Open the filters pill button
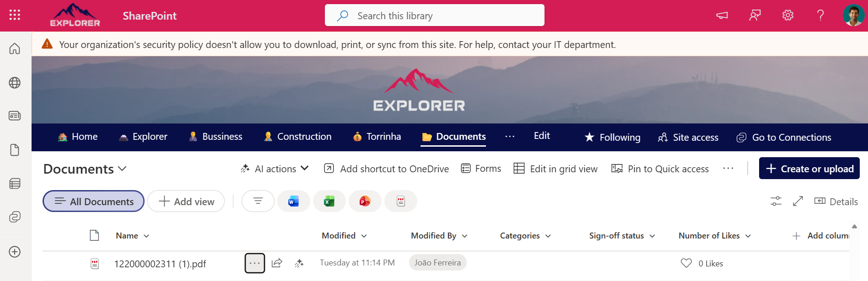 [258, 201]
